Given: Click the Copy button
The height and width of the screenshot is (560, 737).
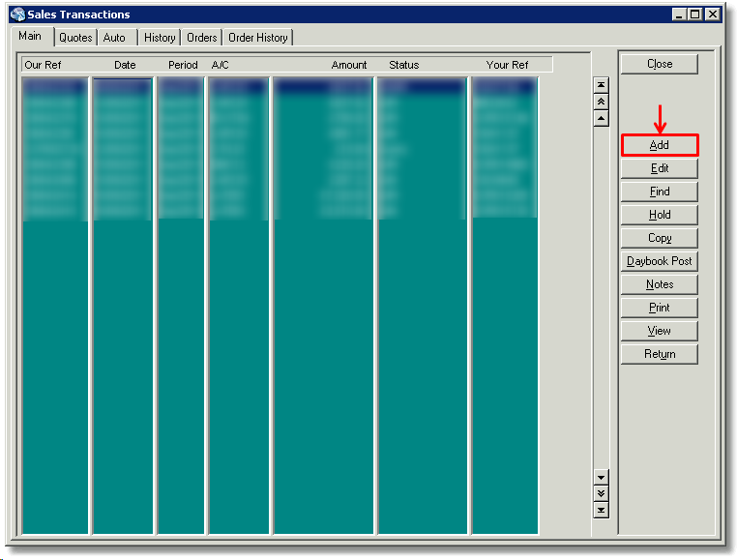Looking at the screenshot, I should tap(660, 238).
